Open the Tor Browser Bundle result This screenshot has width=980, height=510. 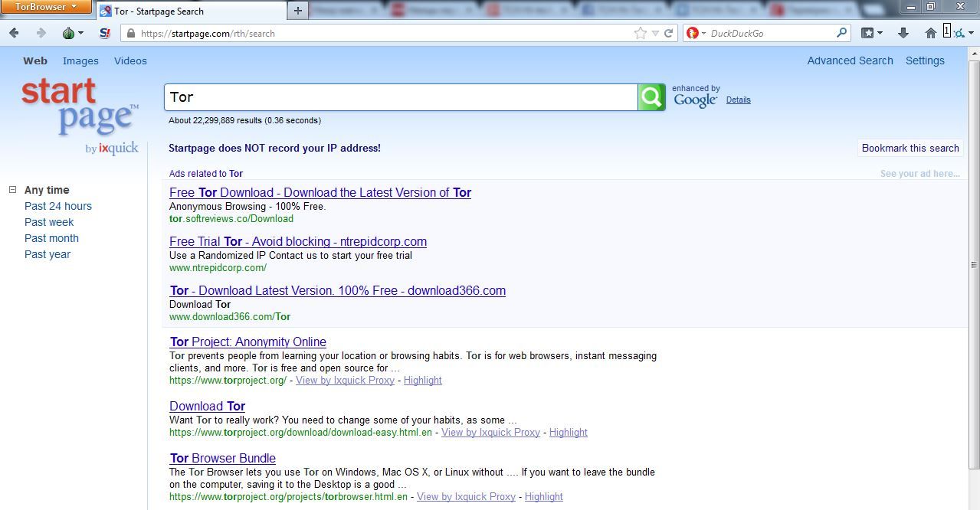click(223, 458)
